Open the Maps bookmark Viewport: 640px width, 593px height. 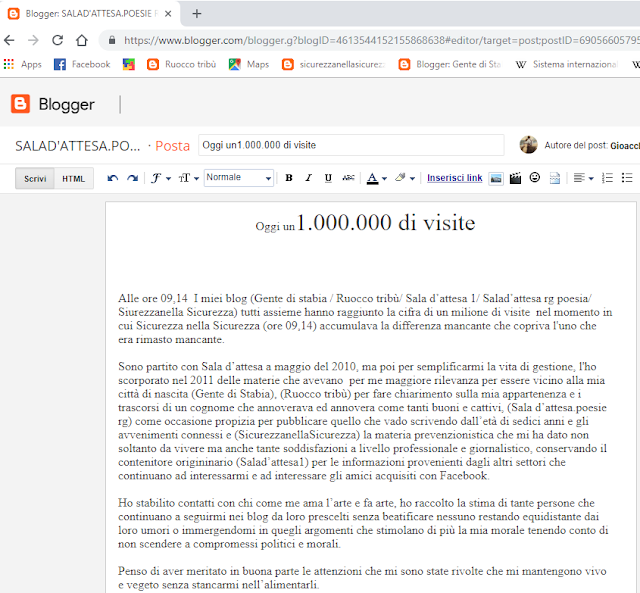[x=249, y=64]
